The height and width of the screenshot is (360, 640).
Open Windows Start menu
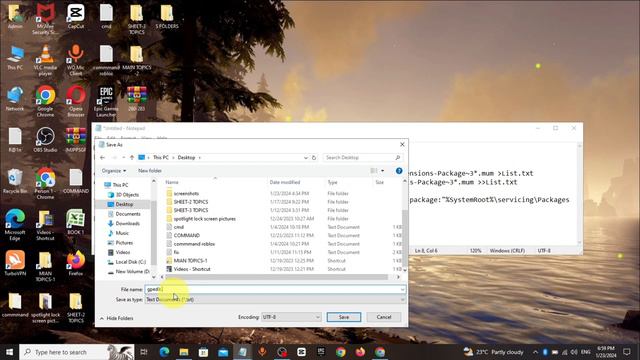(x=9, y=352)
